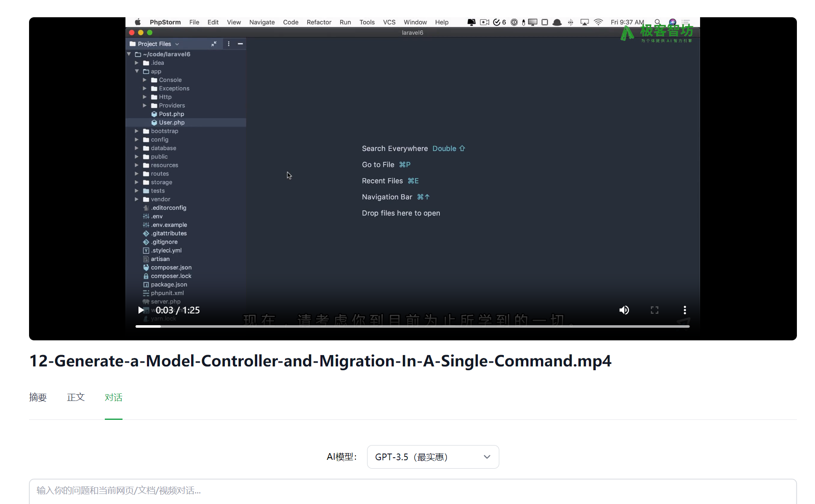
Task: Expand the Exceptions folder
Action: point(145,88)
